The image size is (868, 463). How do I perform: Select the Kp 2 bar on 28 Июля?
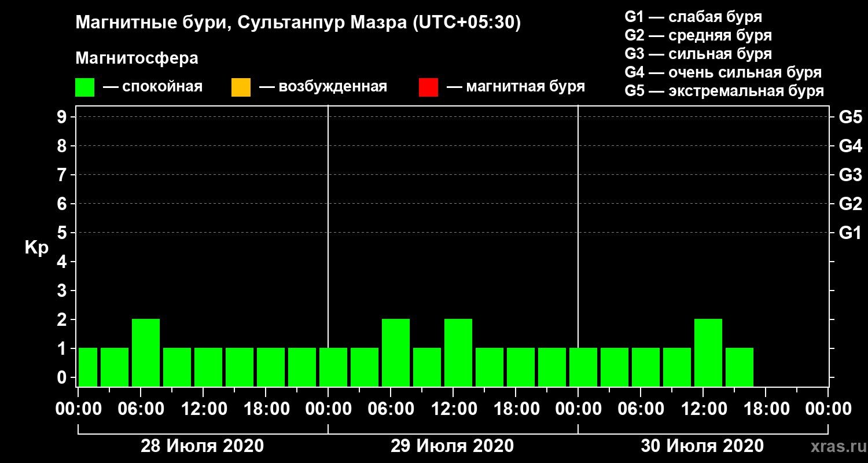146,352
